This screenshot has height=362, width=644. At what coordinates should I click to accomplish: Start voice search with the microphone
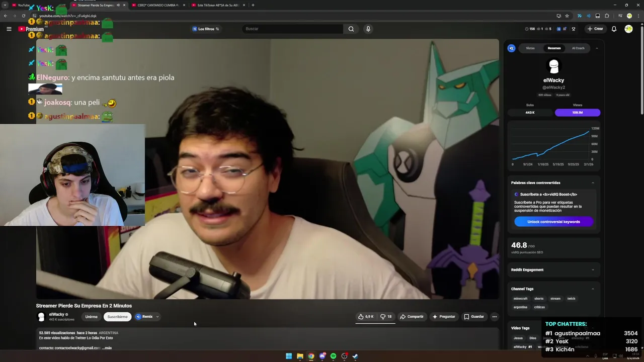[x=368, y=29]
